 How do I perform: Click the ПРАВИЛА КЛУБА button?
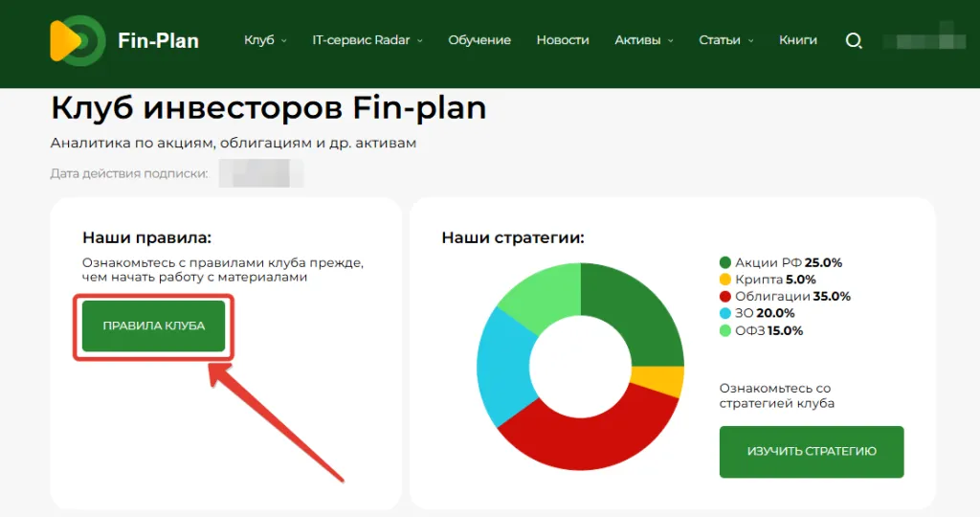[x=154, y=326]
